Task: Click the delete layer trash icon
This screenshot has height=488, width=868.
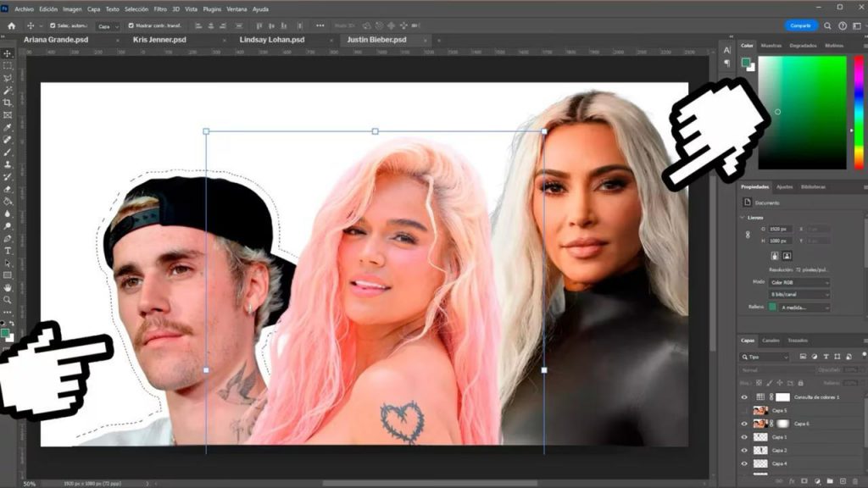Action: click(x=855, y=481)
